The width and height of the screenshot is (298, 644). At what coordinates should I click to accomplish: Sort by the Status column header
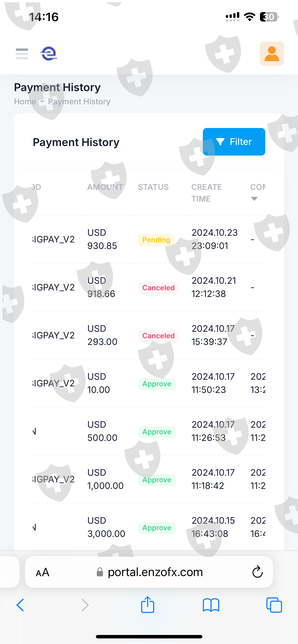(153, 187)
